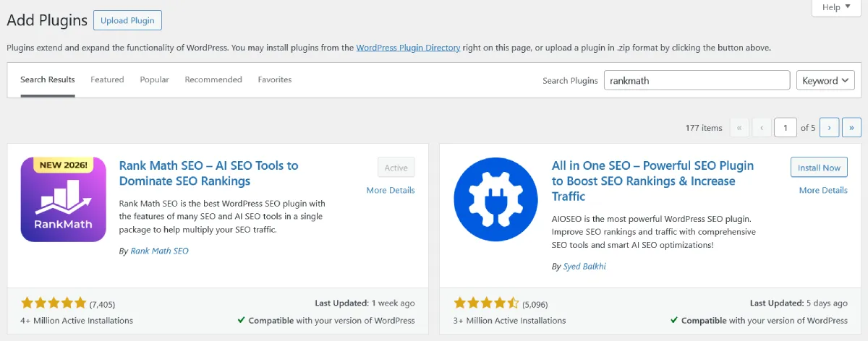Click the first-page double arrow
Screen dimensions: 868x341
(739, 128)
